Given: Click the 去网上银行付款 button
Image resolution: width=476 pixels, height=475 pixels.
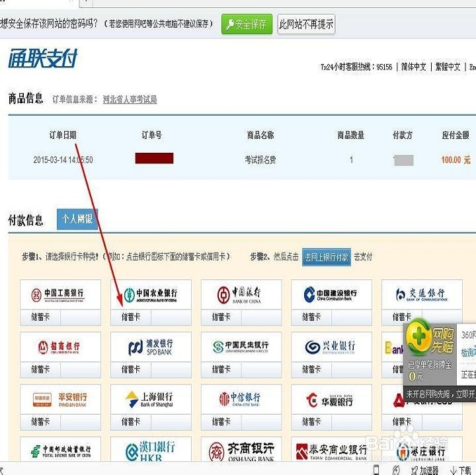Looking at the screenshot, I should (327, 257).
